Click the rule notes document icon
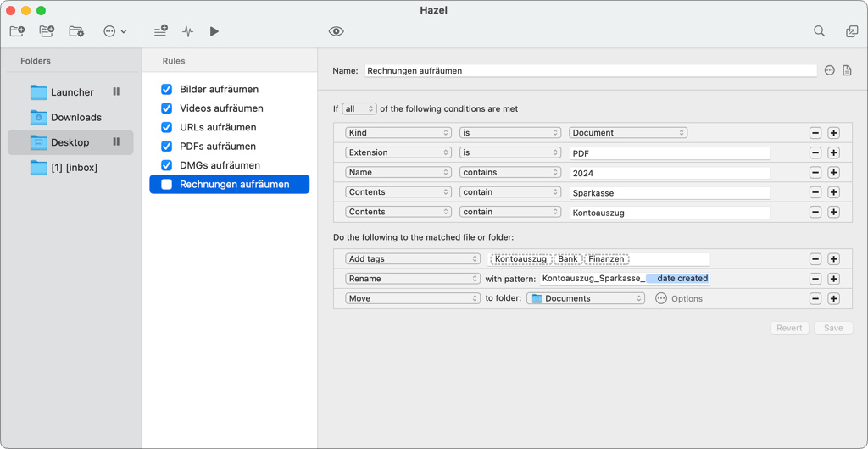 [847, 71]
